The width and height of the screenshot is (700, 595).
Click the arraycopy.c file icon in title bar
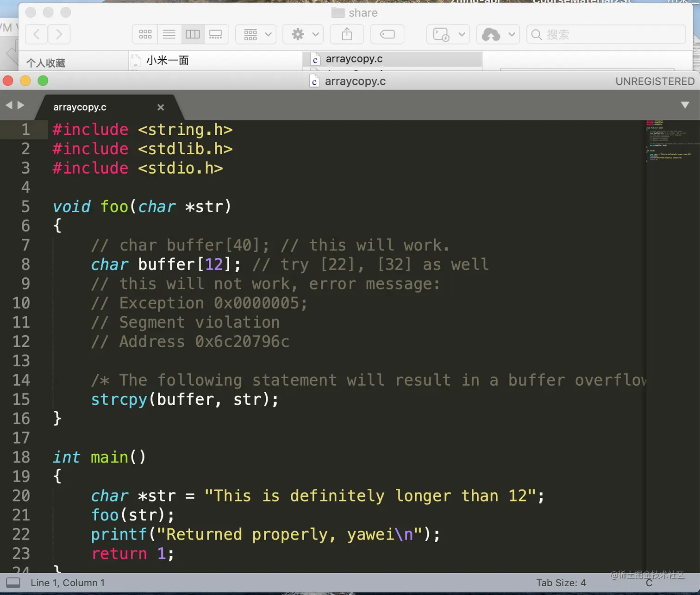[314, 81]
